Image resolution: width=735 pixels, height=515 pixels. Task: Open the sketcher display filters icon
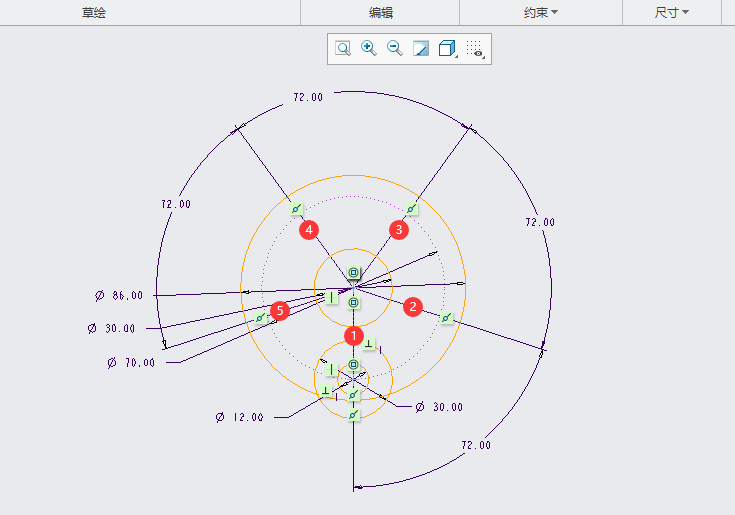click(475, 49)
